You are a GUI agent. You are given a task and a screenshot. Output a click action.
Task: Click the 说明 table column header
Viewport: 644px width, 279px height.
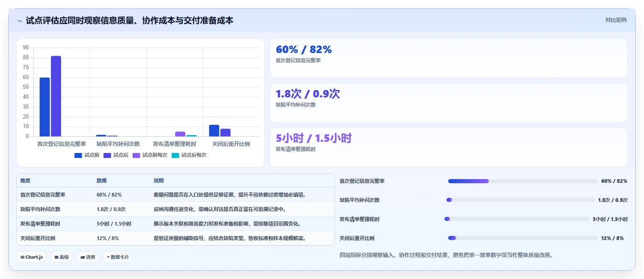coord(159,181)
